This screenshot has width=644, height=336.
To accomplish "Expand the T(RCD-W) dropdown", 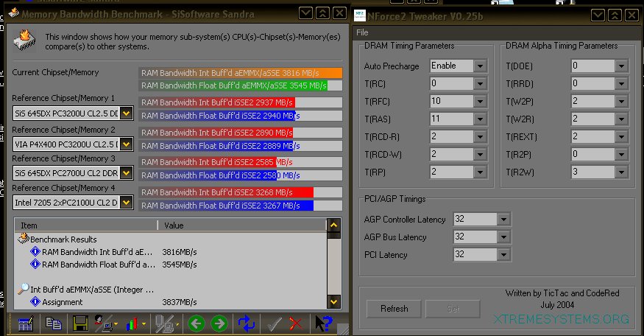I will click(x=480, y=155).
